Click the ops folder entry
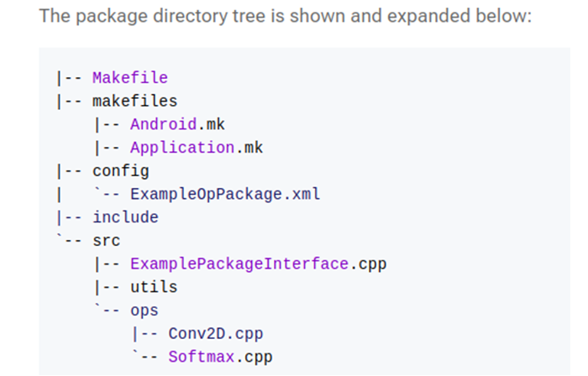 pyautogui.click(x=144, y=311)
